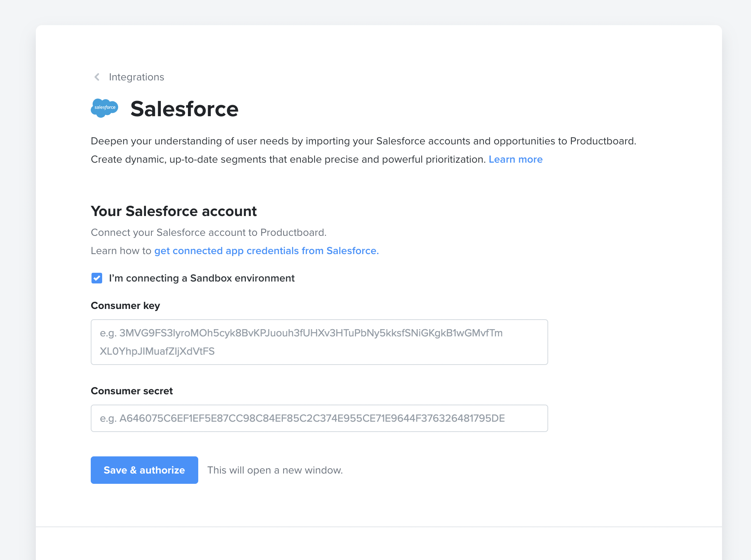Focus the Consumer key input field
The width and height of the screenshot is (751, 560).
[x=319, y=342]
